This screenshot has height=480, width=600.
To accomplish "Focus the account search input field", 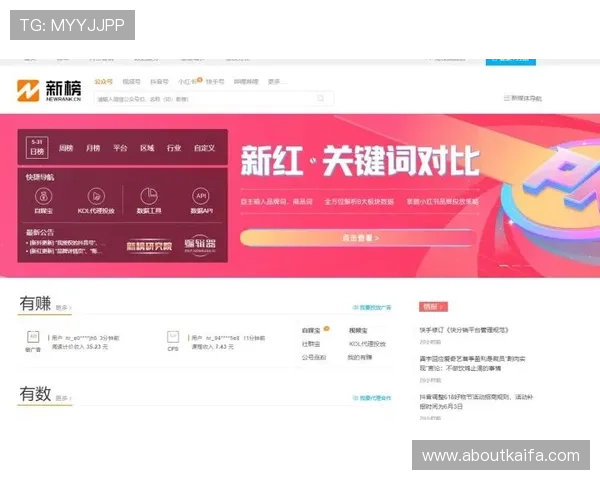I will [214, 99].
